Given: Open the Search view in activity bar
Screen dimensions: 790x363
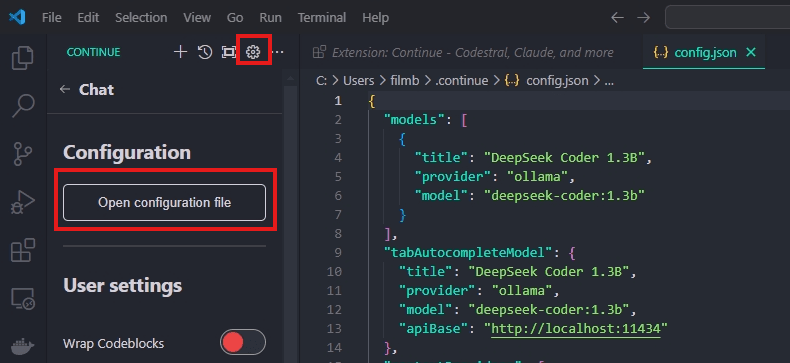Looking at the screenshot, I should pos(23,106).
